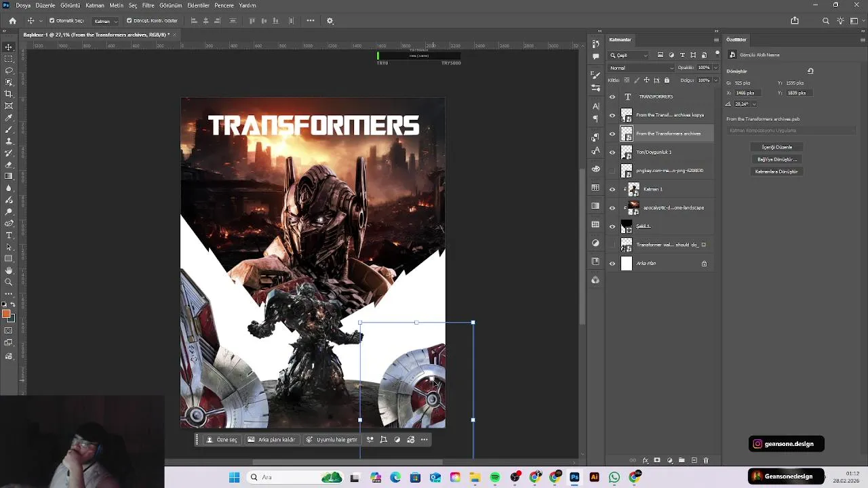Open the Search icon in the top bar

tap(826, 20)
